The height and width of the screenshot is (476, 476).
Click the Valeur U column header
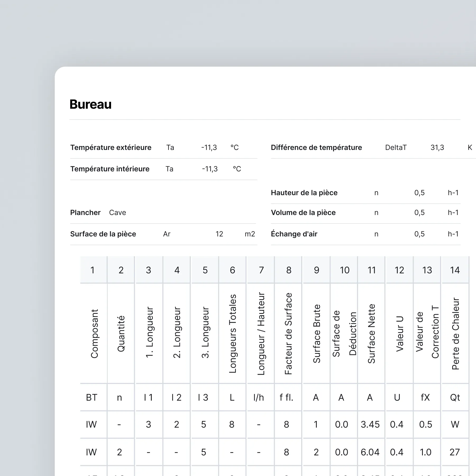point(400,334)
